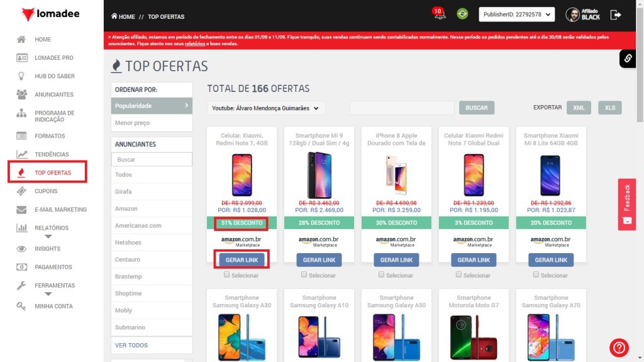Screen dimensions: 644x362
Task: Open the notifications bell icon
Action: point(440,14)
